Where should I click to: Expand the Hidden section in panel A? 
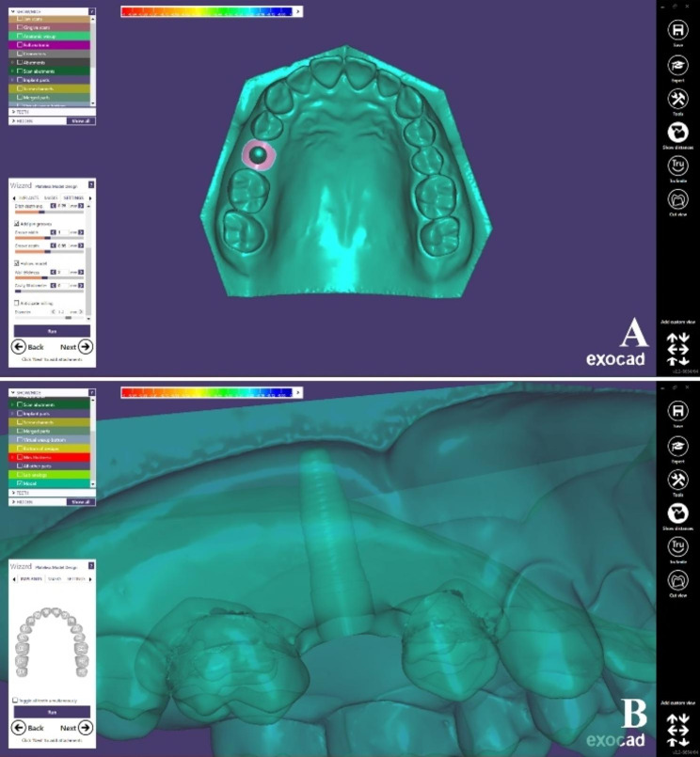click(13, 120)
